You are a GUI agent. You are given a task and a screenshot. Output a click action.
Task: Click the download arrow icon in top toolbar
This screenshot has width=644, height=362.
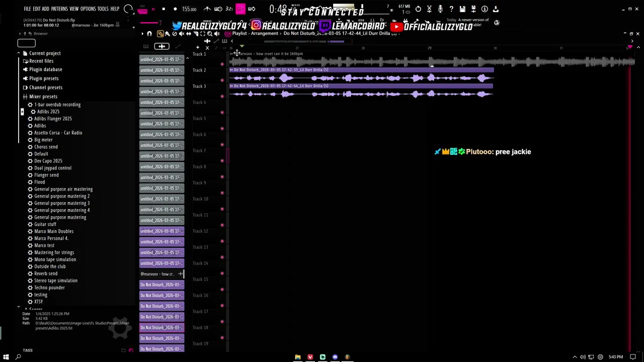pyautogui.click(x=496, y=9)
